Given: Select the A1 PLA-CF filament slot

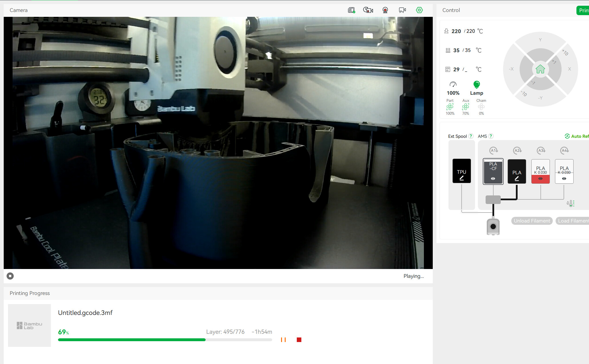Looking at the screenshot, I should tap(493, 171).
